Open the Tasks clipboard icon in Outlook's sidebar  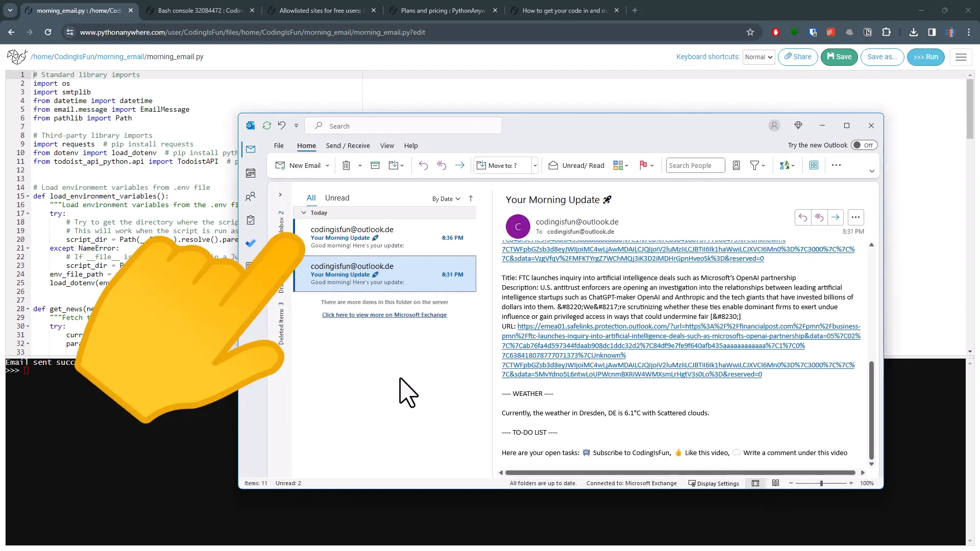tap(251, 220)
